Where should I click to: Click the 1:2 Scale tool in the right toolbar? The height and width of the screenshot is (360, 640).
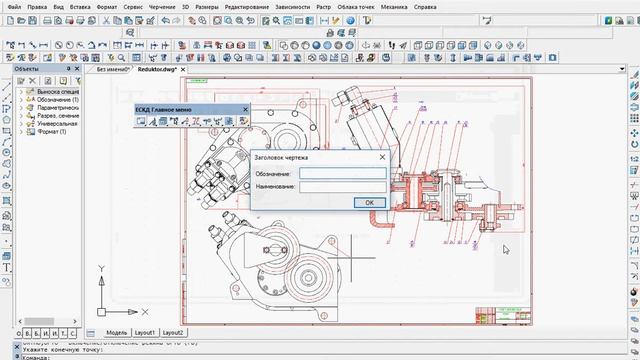point(634,159)
